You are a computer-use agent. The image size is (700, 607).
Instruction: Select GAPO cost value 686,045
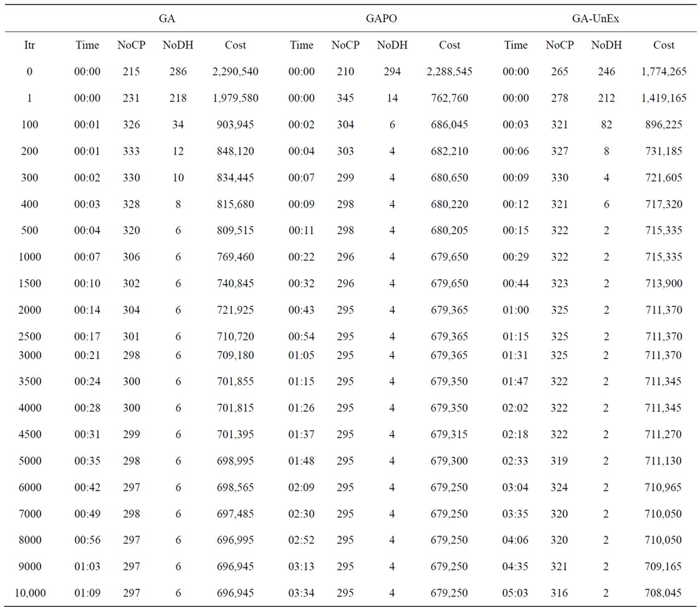[x=449, y=124]
